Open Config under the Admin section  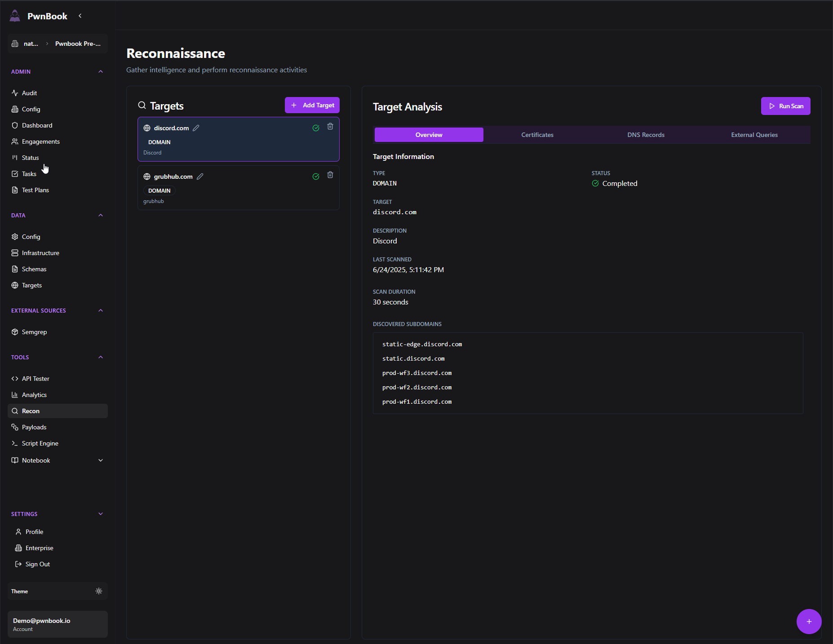tap(58, 109)
